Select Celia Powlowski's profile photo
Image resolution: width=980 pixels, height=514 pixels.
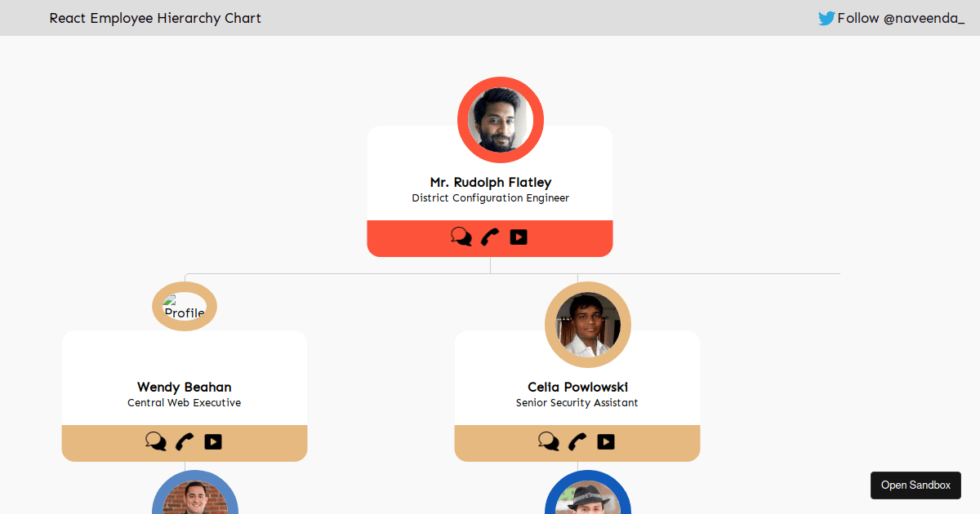pyautogui.click(x=587, y=324)
